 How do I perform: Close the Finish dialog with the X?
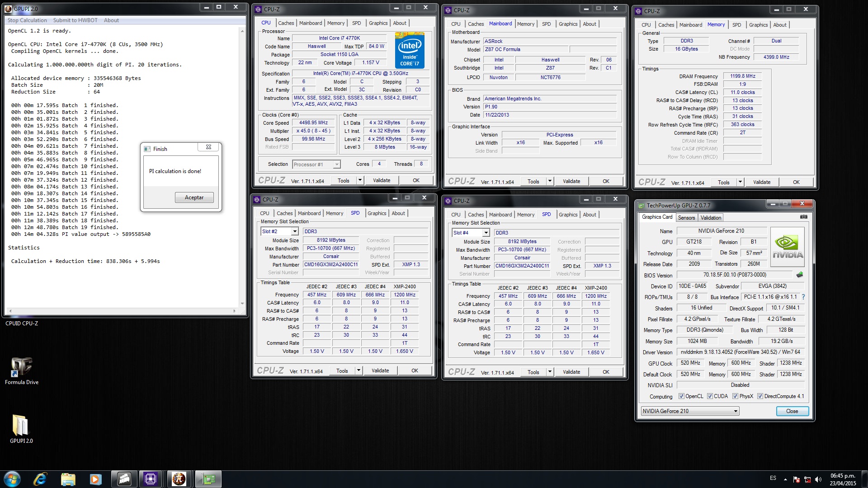(x=208, y=147)
